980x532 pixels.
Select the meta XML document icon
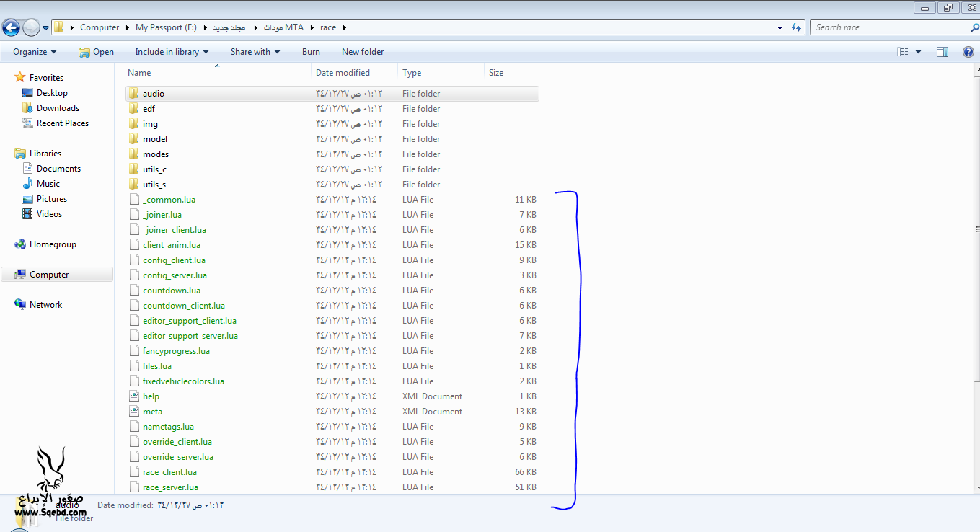133,412
